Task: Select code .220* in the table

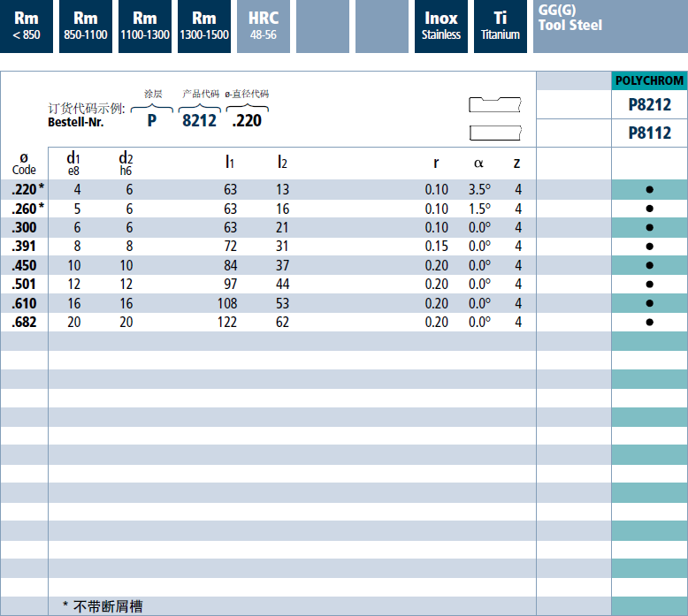Action: click(x=28, y=189)
